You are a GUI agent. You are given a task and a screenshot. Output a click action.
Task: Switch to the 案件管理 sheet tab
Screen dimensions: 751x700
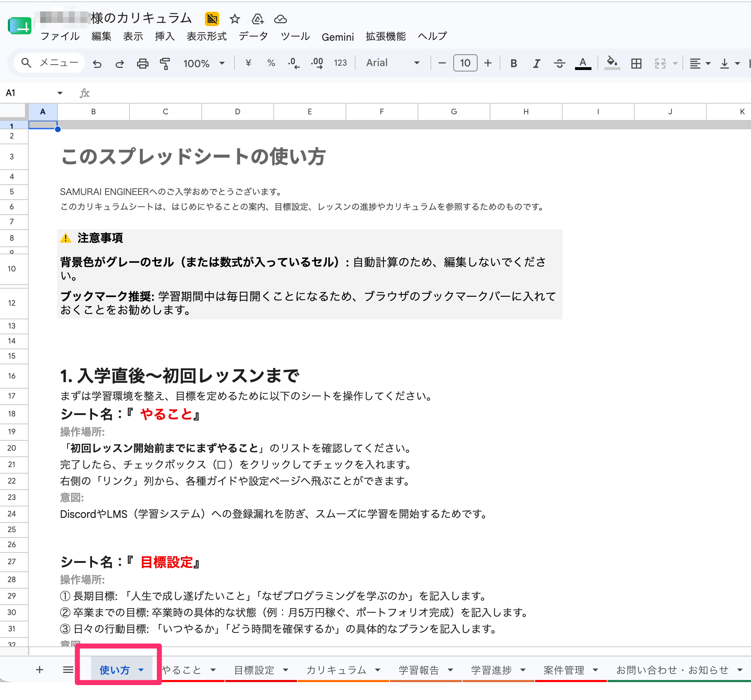(x=564, y=670)
